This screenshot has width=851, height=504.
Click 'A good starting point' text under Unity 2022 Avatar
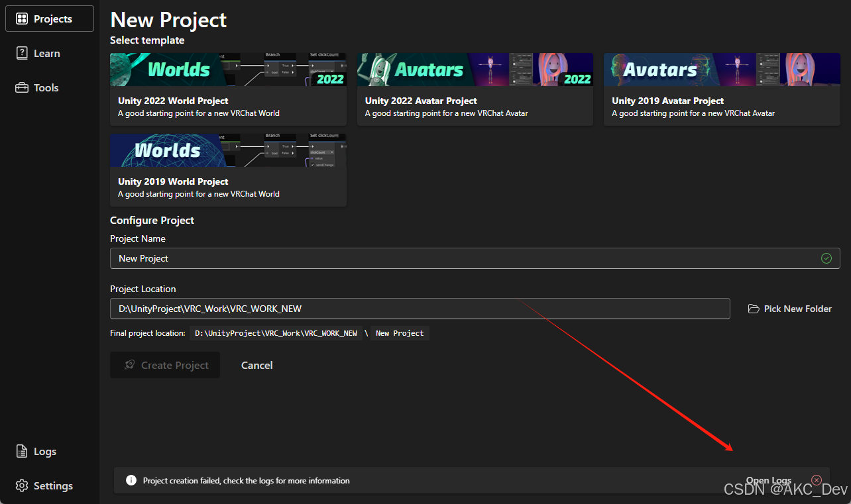(x=447, y=113)
